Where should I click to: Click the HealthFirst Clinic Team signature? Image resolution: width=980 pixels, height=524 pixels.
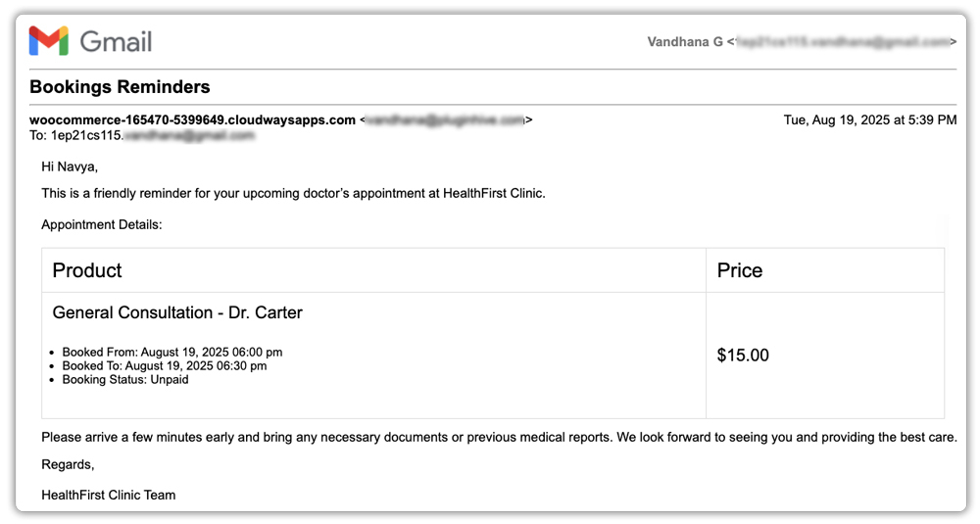coord(108,495)
